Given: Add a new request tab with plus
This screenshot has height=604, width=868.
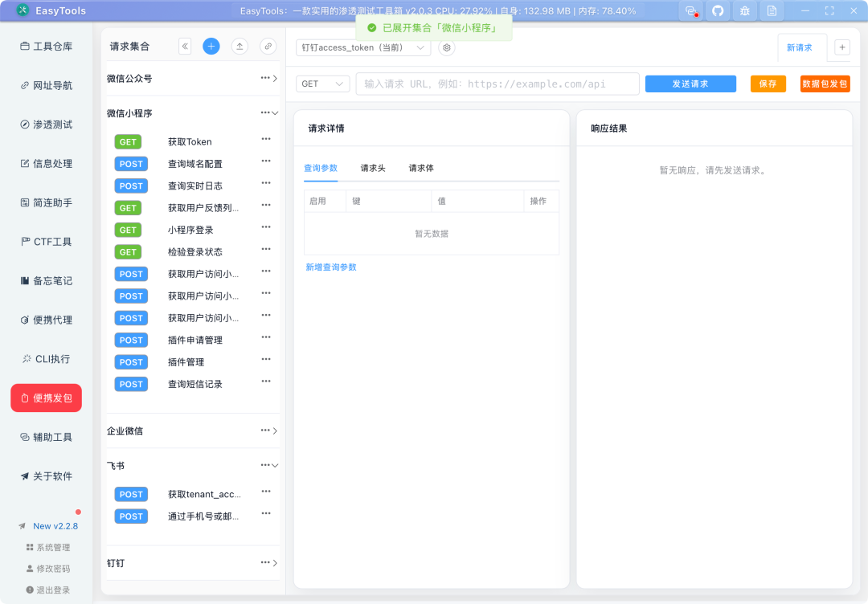Looking at the screenshot, I should click(842, 47).
